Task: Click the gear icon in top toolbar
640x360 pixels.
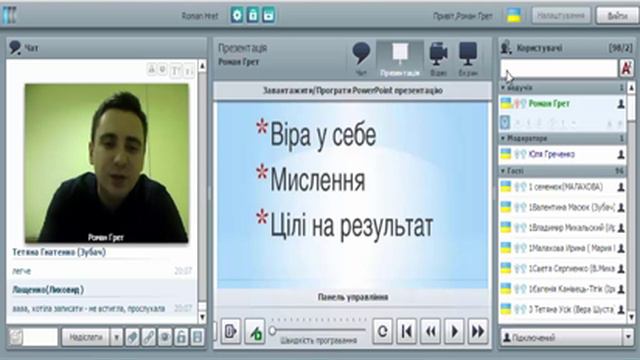Action: point(237,15)
